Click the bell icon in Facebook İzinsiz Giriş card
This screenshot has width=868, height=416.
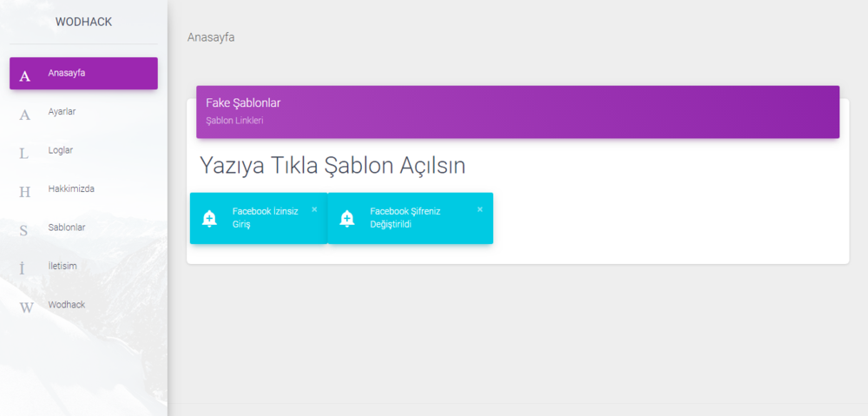coord(209,219)
